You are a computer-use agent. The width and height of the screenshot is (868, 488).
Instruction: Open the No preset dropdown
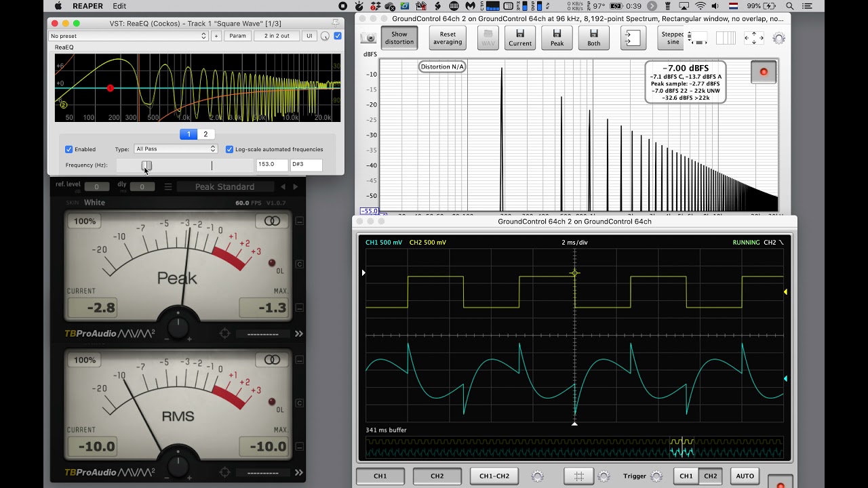pyautogui.click(x=128, y=36)
